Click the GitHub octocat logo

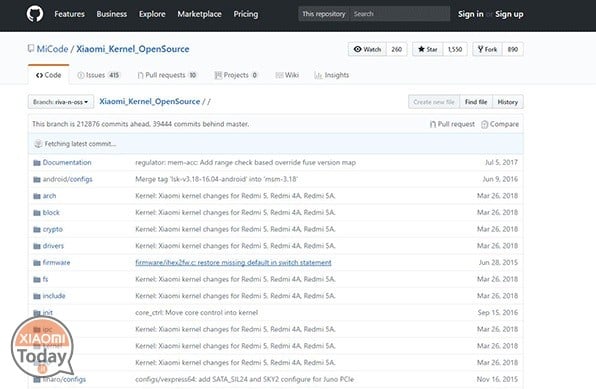point(35,14)
